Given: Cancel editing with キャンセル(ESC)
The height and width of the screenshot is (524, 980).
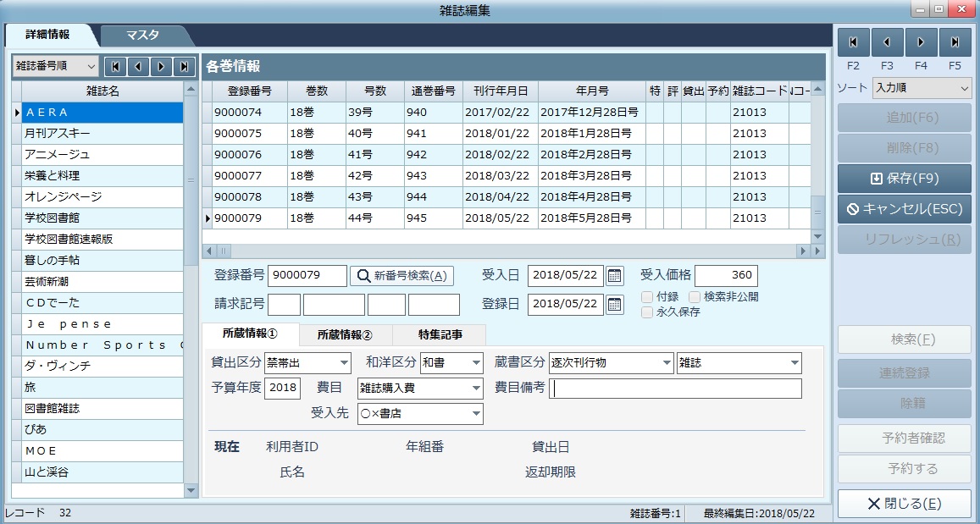Looking at the screenshot, I should coord(905,209).
